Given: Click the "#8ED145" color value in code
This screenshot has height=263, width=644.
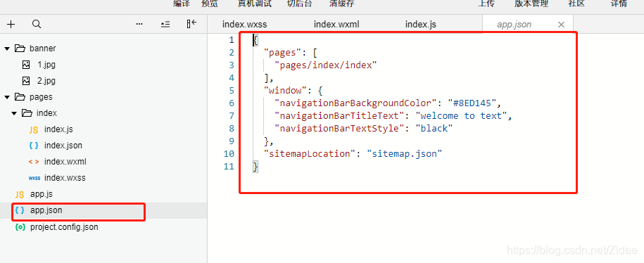Looking at the screenshot, I should pos(472,103).
